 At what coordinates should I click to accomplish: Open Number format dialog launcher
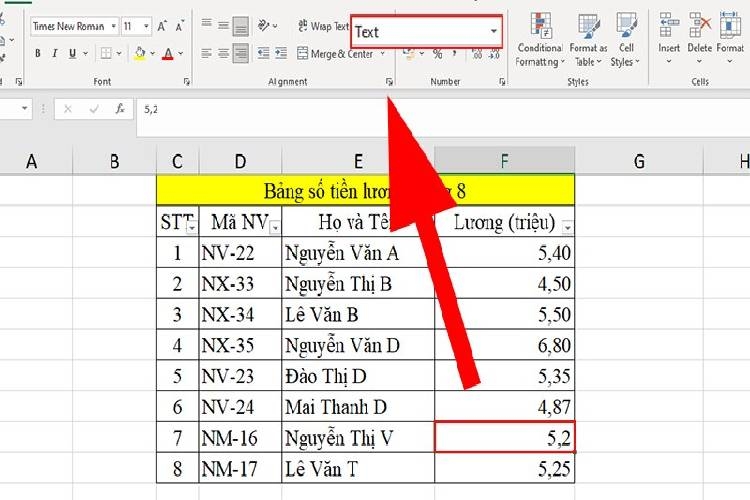(x=502, y=82)
